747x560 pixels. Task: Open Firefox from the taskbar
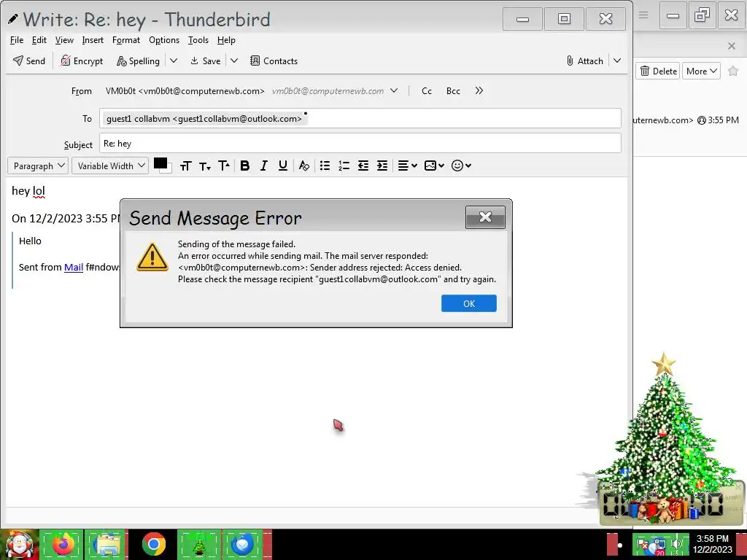tap(61, 544)
